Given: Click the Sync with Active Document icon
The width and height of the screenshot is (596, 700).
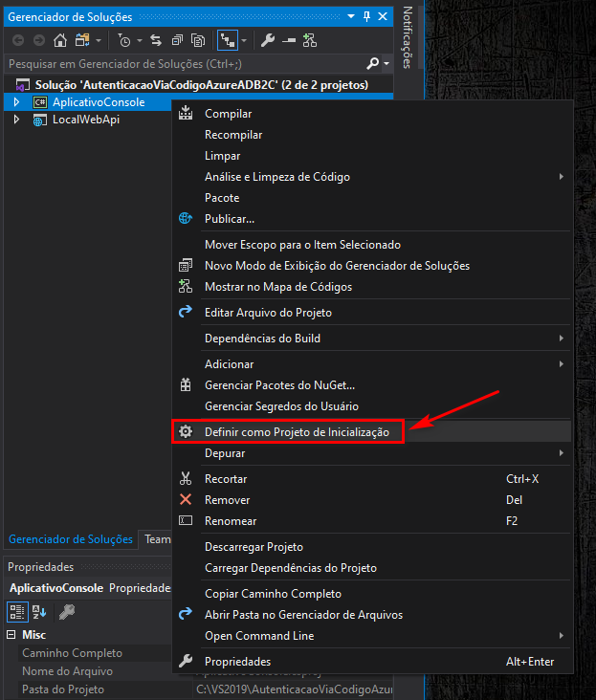Looking at the screenshot, I should click(156, 40).
